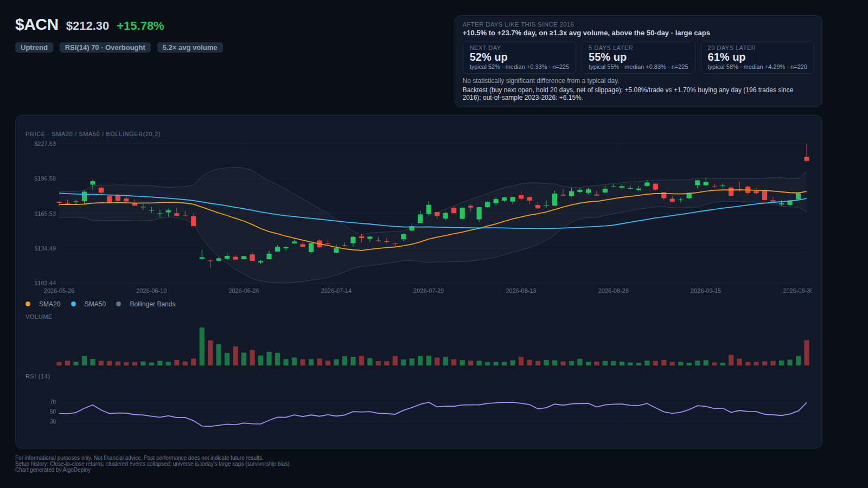Click the $134.49 price axis label
This screenshot has width=868, height=488.
pos(45,248)
